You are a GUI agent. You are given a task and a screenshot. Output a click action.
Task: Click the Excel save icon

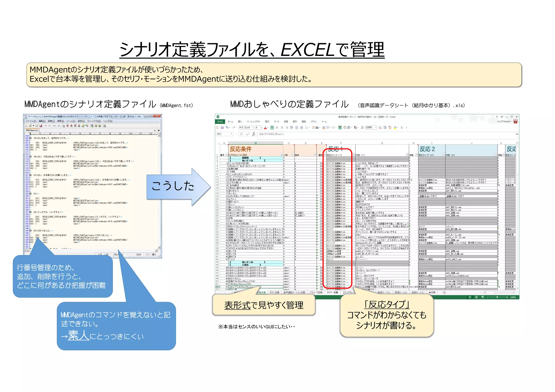point(222,128)
